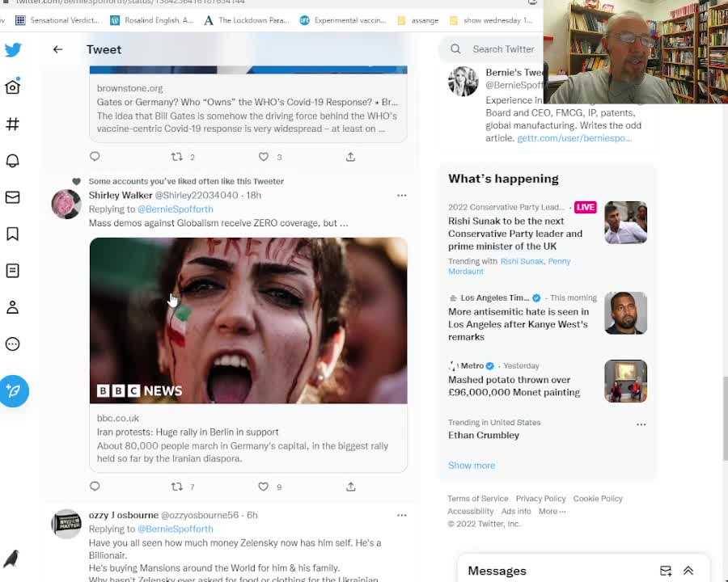Retweet the brownstone.org tweet with 2 retweets
This screenshot has width=728, height=582.
177,157
